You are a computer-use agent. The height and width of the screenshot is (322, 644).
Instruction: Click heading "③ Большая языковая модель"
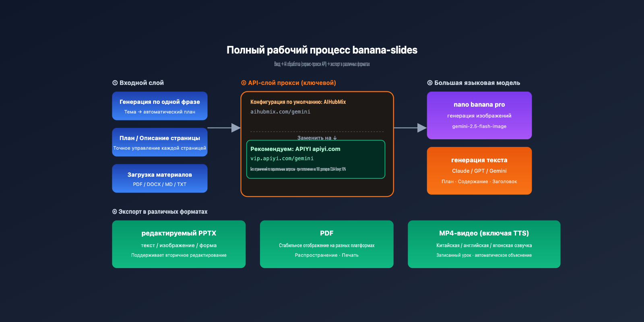474,83
